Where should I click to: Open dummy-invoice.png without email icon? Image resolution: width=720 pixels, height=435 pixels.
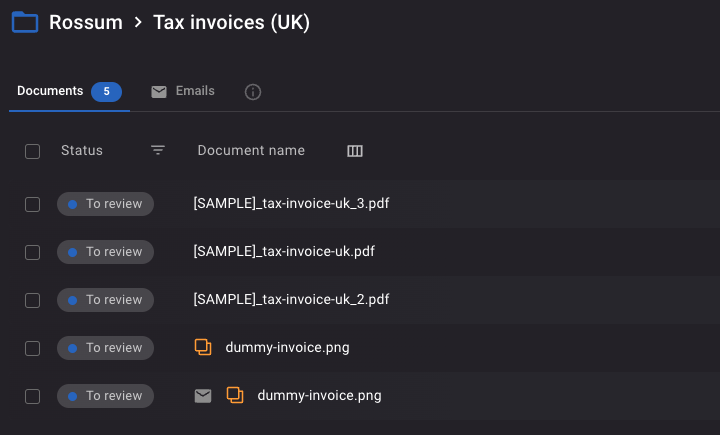(x=287, y=347)
